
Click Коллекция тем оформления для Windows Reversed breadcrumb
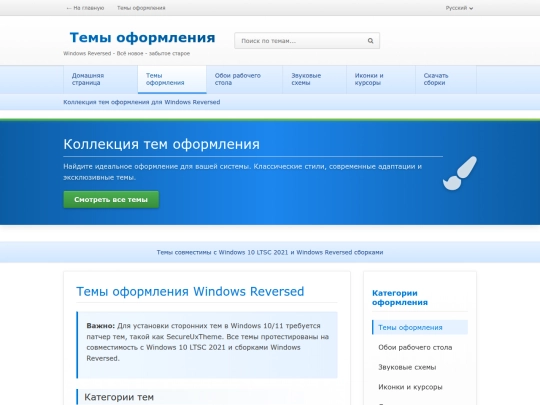tap(142, 102)
